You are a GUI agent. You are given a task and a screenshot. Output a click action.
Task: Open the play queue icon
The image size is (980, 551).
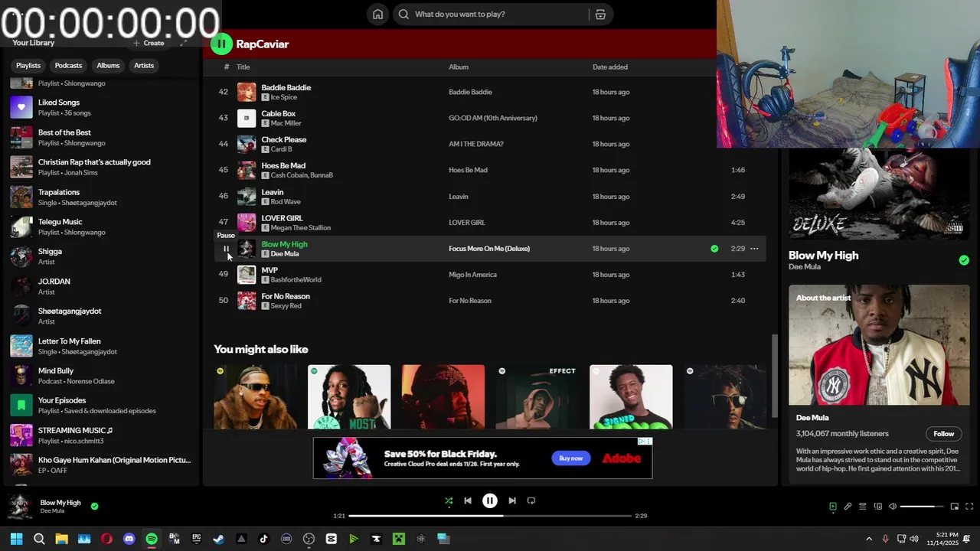863,507
